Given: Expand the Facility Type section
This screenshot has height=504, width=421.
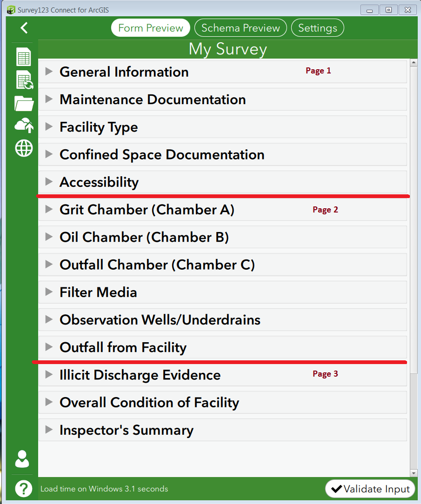Looking at the screenshot, I should 222,127.
